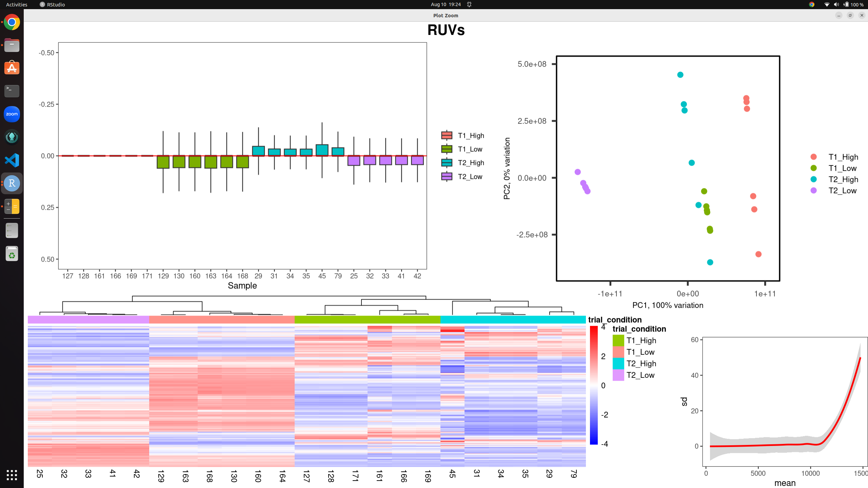Click the sample 45 teal boxplot box
Screen dimensions: 868x488
[322, 150]
